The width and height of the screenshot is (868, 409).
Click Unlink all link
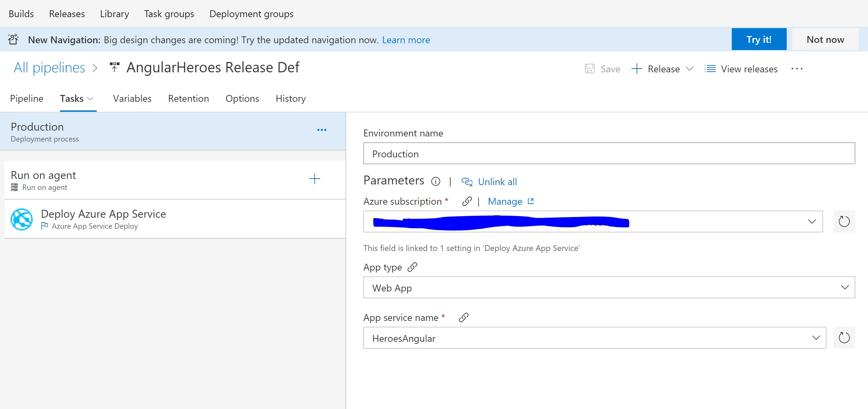pos(497,182)
